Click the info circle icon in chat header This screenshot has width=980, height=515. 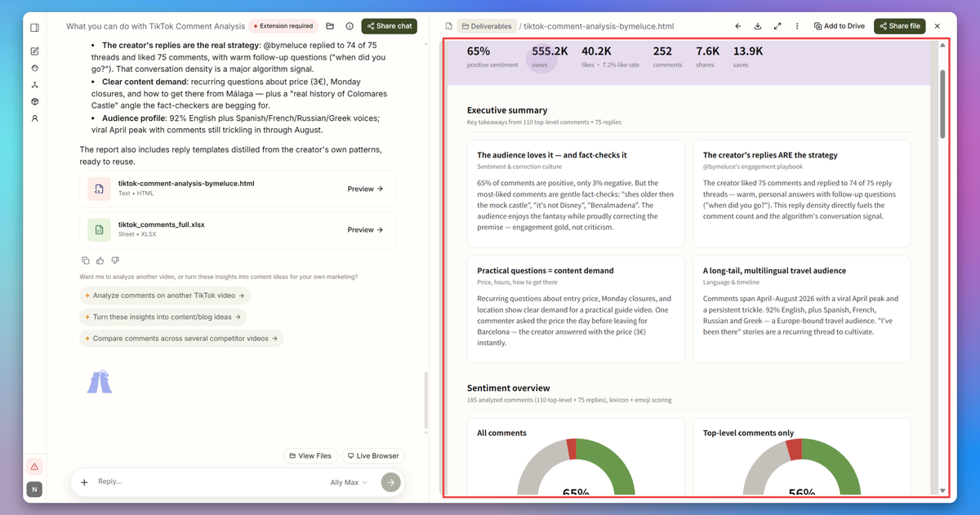click(x=350, y=26)
